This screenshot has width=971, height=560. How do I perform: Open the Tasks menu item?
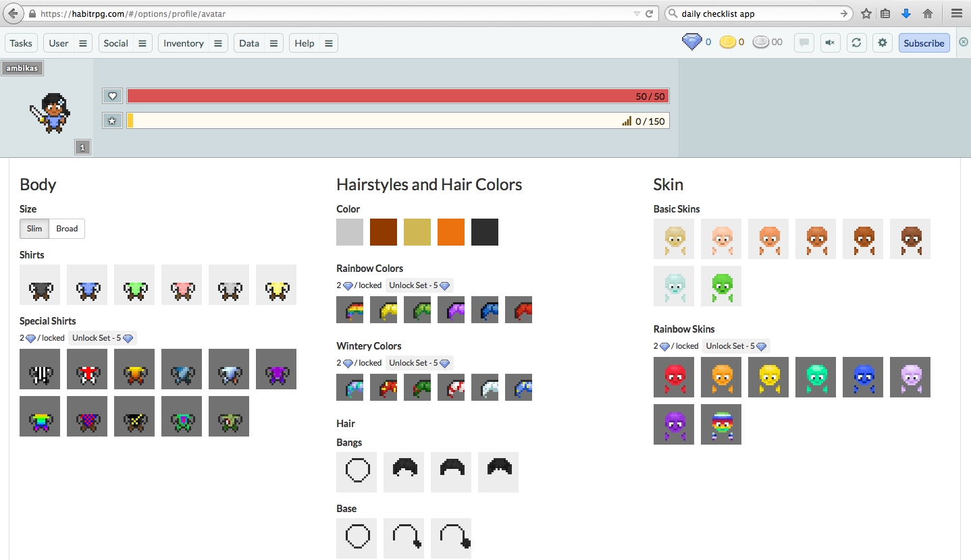(21, 43)
